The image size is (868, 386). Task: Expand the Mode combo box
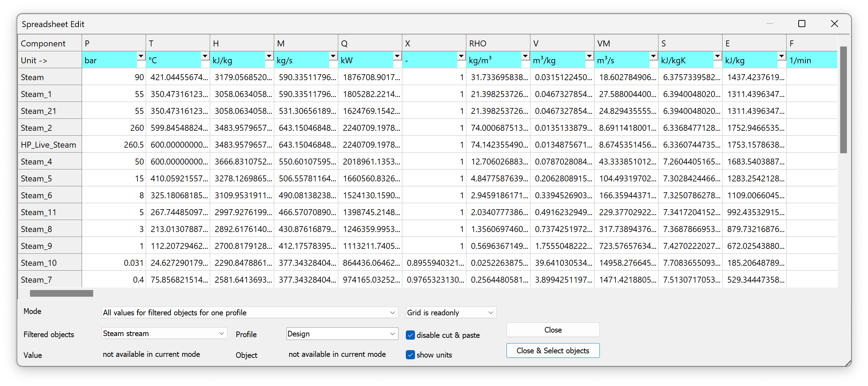392,313
